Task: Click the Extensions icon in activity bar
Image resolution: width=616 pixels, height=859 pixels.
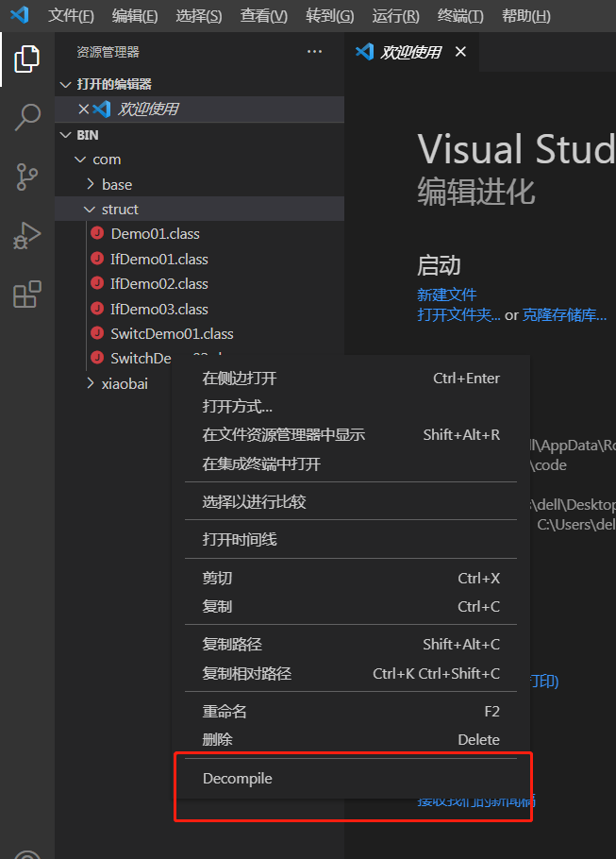Action: (x=26, y=295)
